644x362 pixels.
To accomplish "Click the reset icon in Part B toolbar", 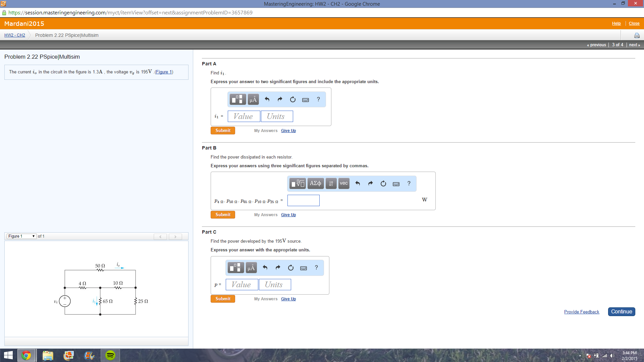I will click(383, 183).
